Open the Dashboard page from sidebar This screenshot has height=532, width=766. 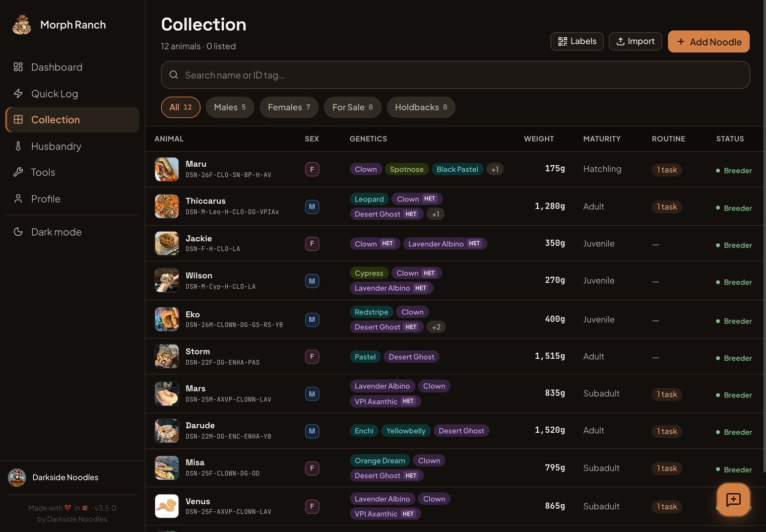tap(72, 67)
